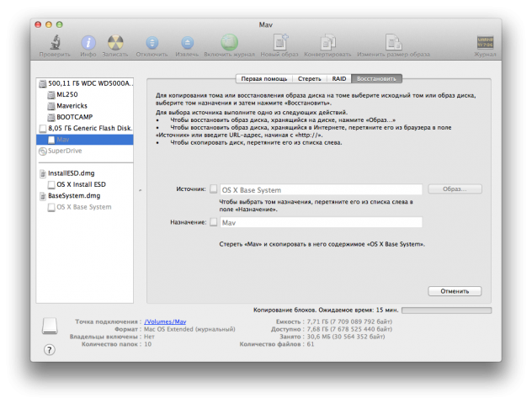Click the Записать (Burn) icon
The width and height of the screenshot is (532, 404).
116,42
